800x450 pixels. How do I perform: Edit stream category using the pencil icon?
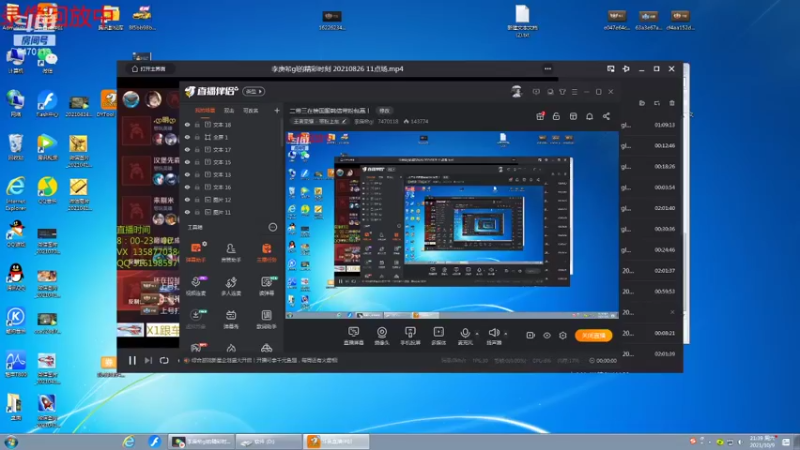click(x=344, y=121)
